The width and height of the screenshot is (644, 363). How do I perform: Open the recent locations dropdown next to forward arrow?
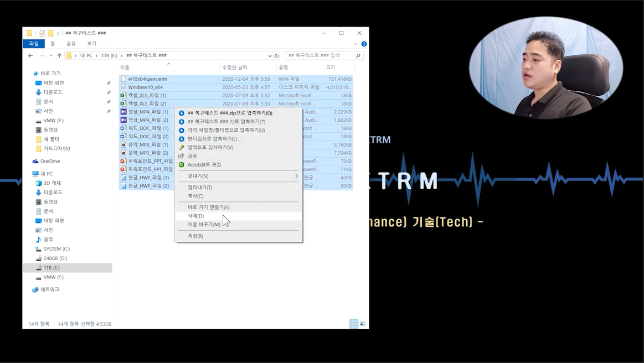tap(51, 55)
